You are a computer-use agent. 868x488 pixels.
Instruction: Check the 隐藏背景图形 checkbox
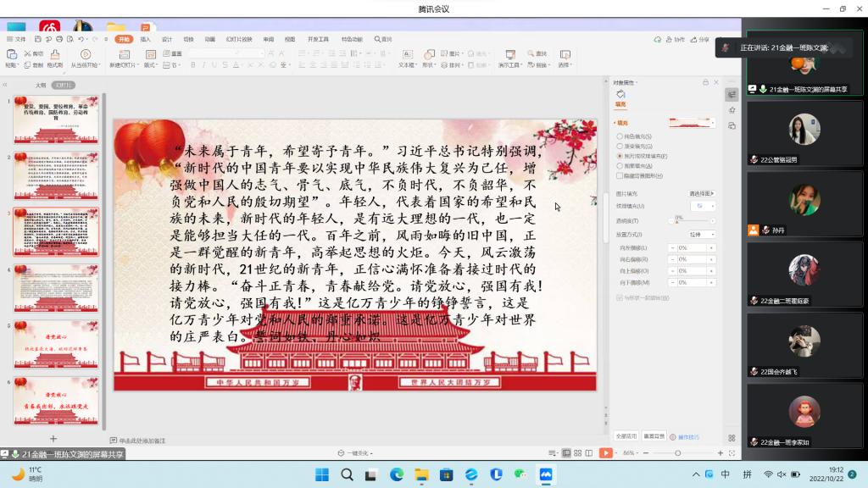[x=620, y=176]
